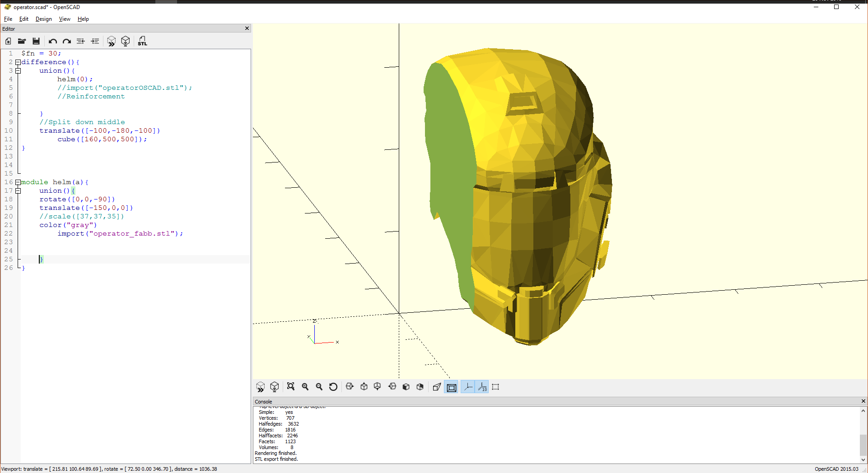Click import("operator_fabb.stl") line
868x473 pixels.
coord(120,233)
